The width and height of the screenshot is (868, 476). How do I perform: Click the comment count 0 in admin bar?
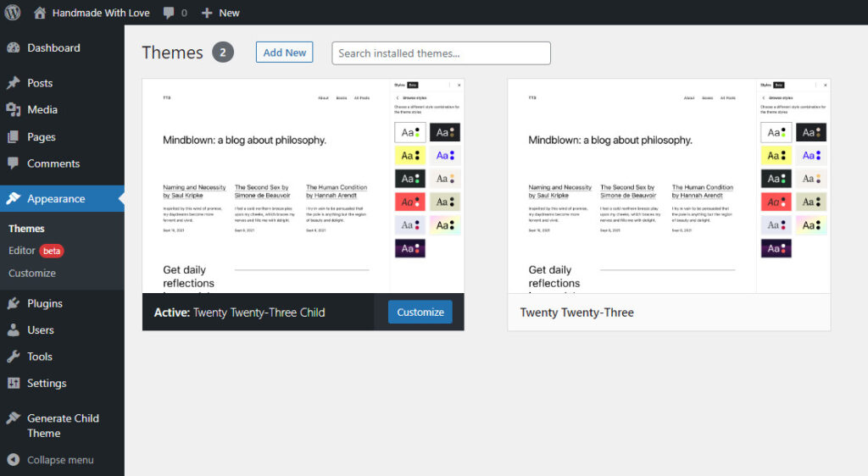184,13
